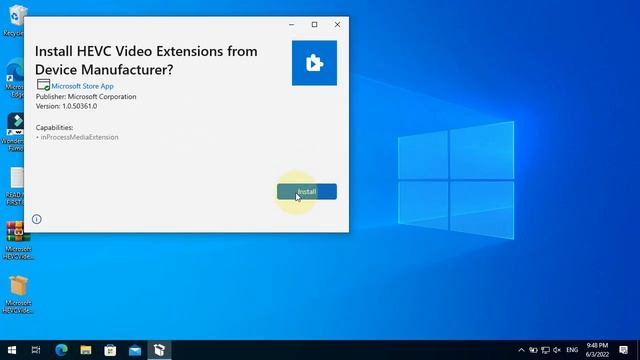
Task: Select Version: 1.0.50361.0 text
Action: (x=67, y=106)
